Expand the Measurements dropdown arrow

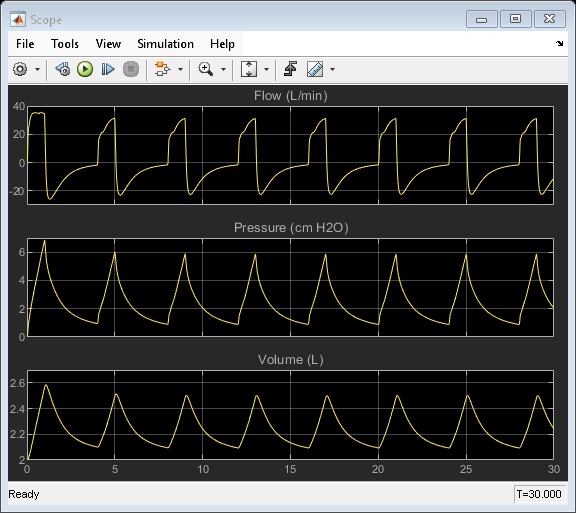tap(332, 69)
